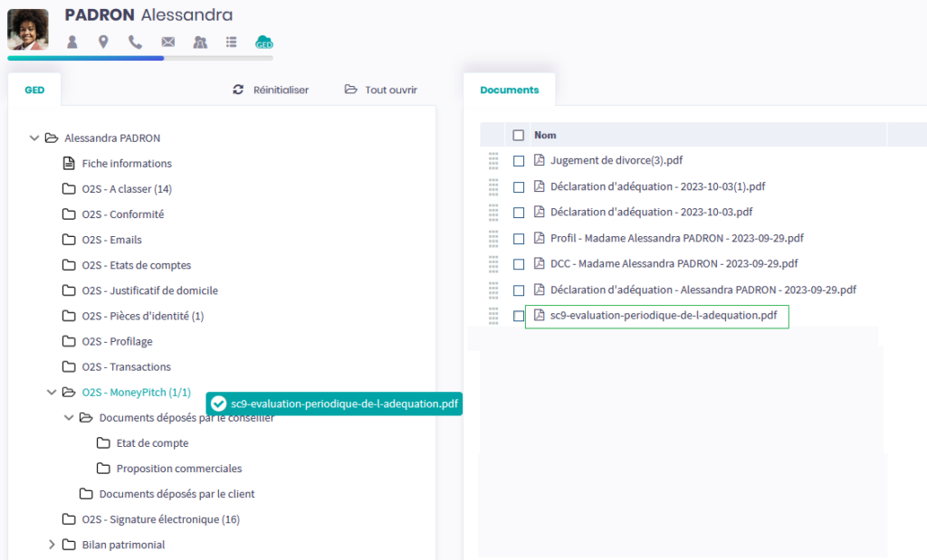Viewport: 927px width, 560px height.
Task: Switch to the GED tab
Action: 34,90
